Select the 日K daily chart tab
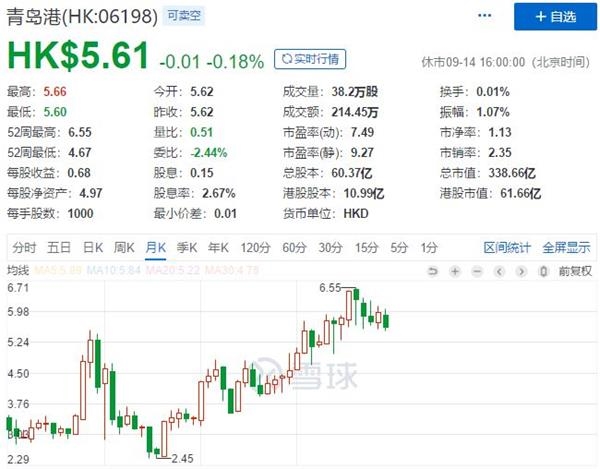Viewport: 600px width, 469px height. pyautogui.click(x=92, y=247)
